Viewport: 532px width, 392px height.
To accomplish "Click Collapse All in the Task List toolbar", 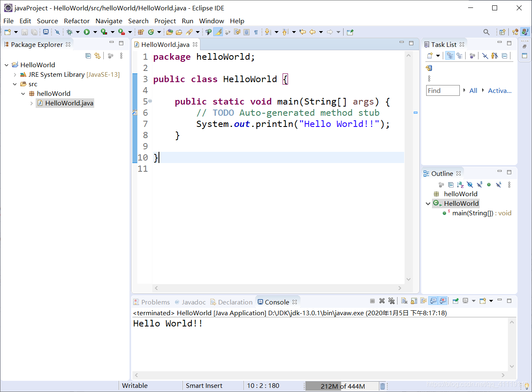I will (x=505, y=56).
